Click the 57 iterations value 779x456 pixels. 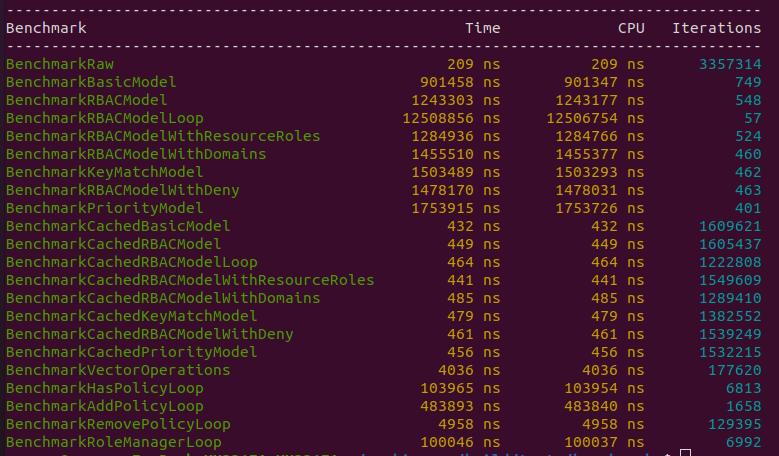[753, 118]
